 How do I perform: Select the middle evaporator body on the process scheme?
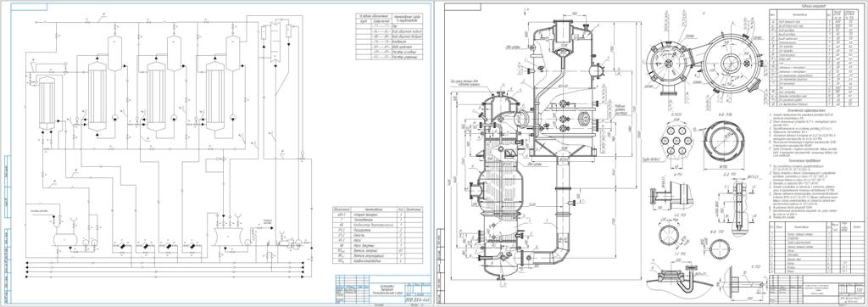click(156, 97)
